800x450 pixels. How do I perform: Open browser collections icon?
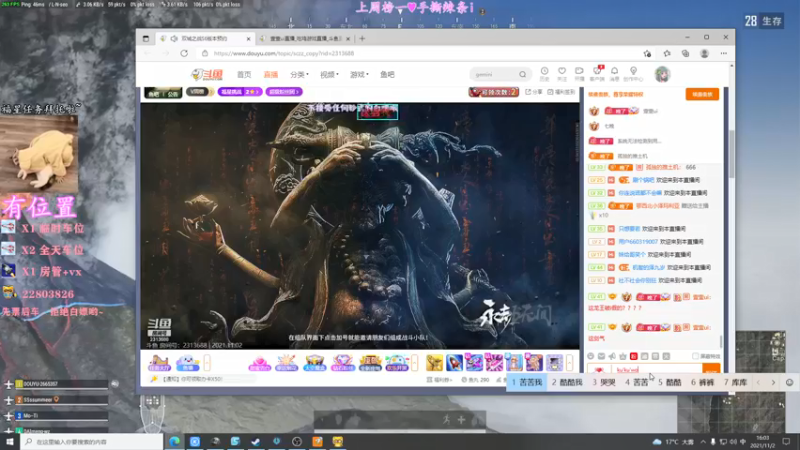[685, 53]
